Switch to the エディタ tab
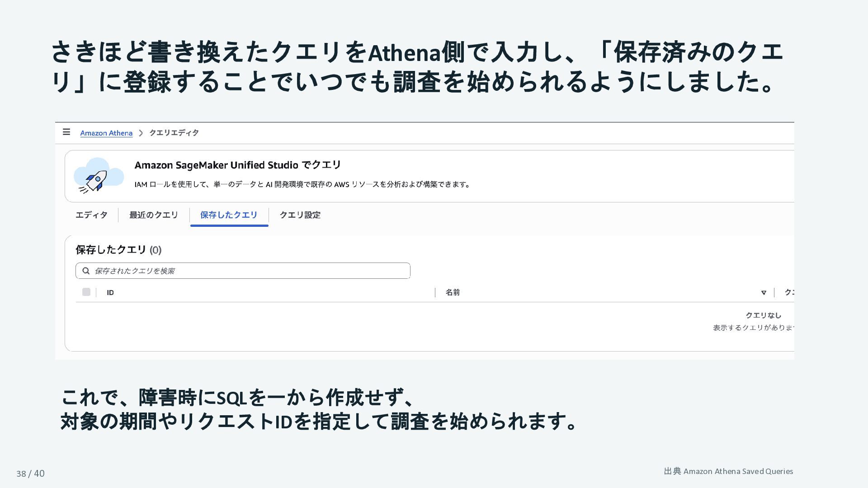 coord(91,215)
